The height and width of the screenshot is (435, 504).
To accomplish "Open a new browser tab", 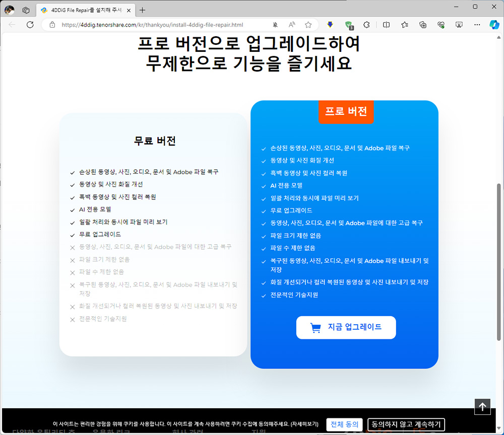I will point(143,10).
